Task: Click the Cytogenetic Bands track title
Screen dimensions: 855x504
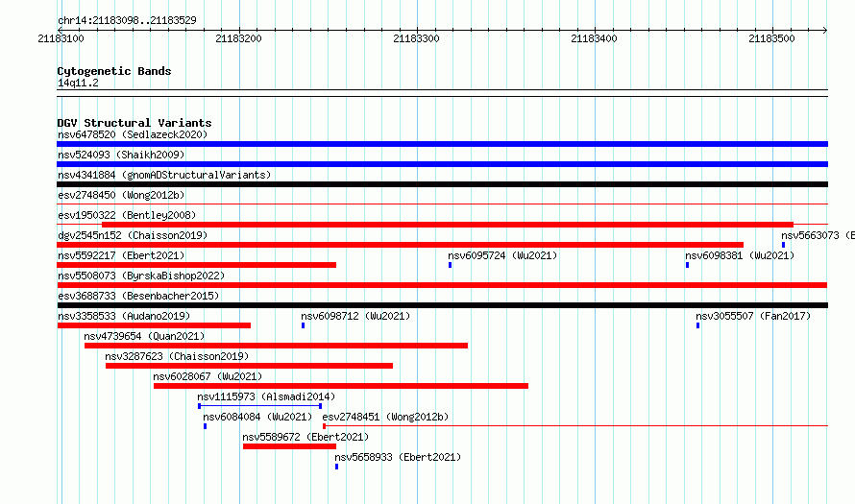Action: click(114, 71)
